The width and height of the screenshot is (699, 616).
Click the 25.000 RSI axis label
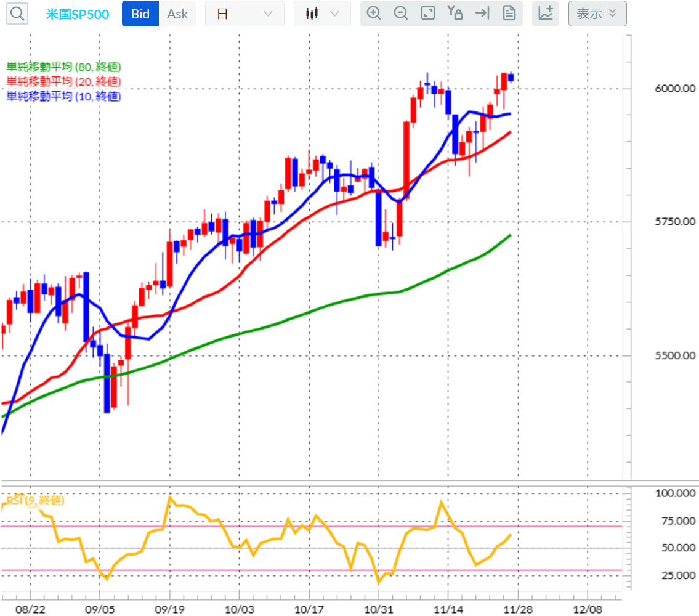pyautogui.click(x=678, y=575)
